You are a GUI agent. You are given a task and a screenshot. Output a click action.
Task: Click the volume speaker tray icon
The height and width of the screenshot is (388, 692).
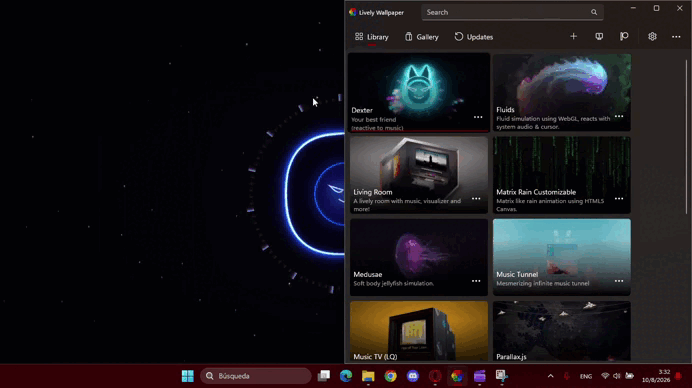click(x=617, y=376)
